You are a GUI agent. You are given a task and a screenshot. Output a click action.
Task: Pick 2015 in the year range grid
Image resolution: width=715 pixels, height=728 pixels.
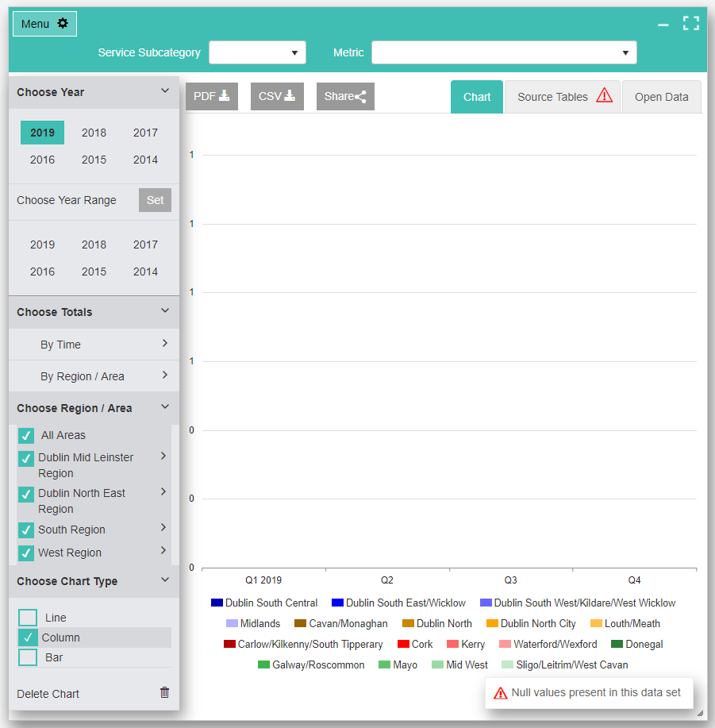[x=94, y=272]
